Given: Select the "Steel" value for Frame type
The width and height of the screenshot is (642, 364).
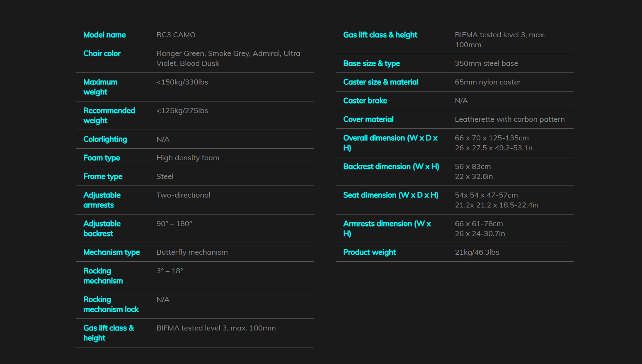Looking at the screenshot, I should (x=165, y=176).
